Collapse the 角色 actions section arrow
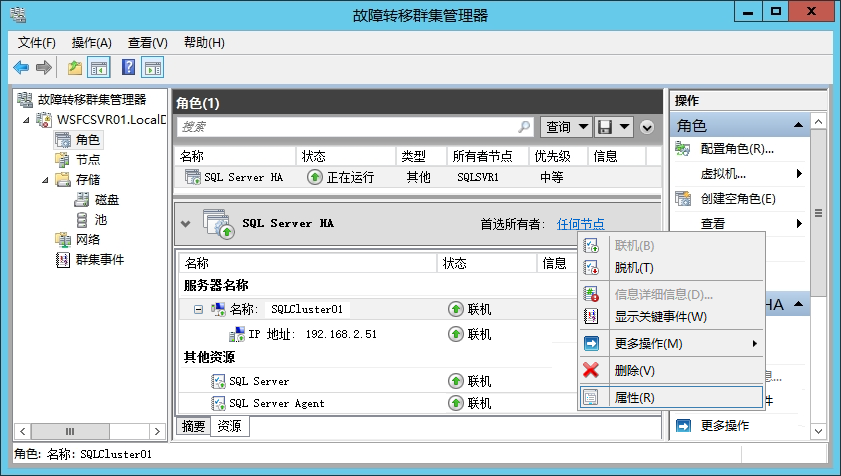The image size is (841, 476). point(798,125)
